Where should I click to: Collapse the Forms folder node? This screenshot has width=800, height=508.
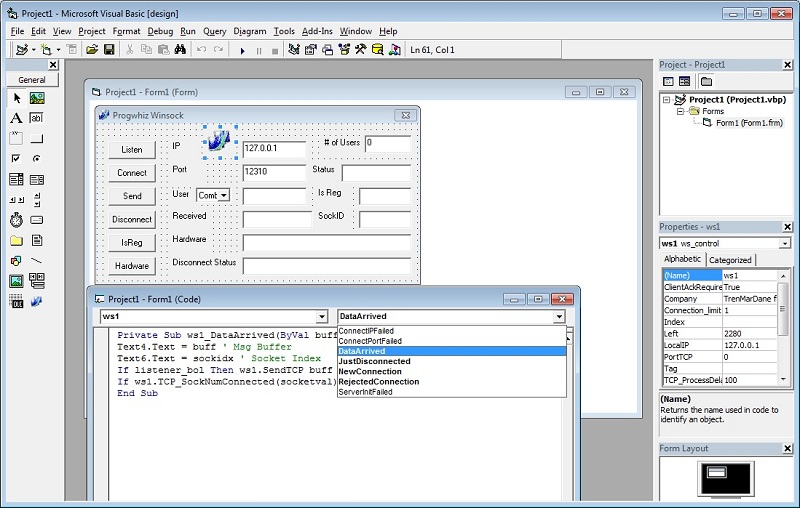[680, 111]
